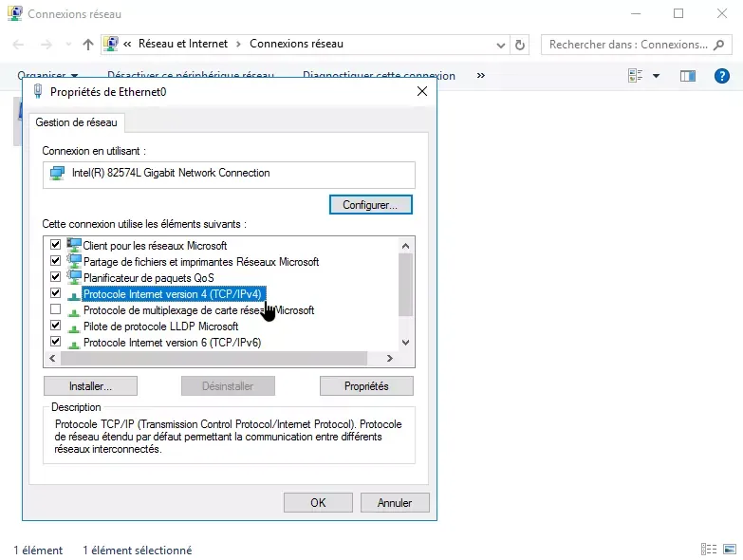
Task: Click the search magnifier icon
Action: [x=721, y=45]
